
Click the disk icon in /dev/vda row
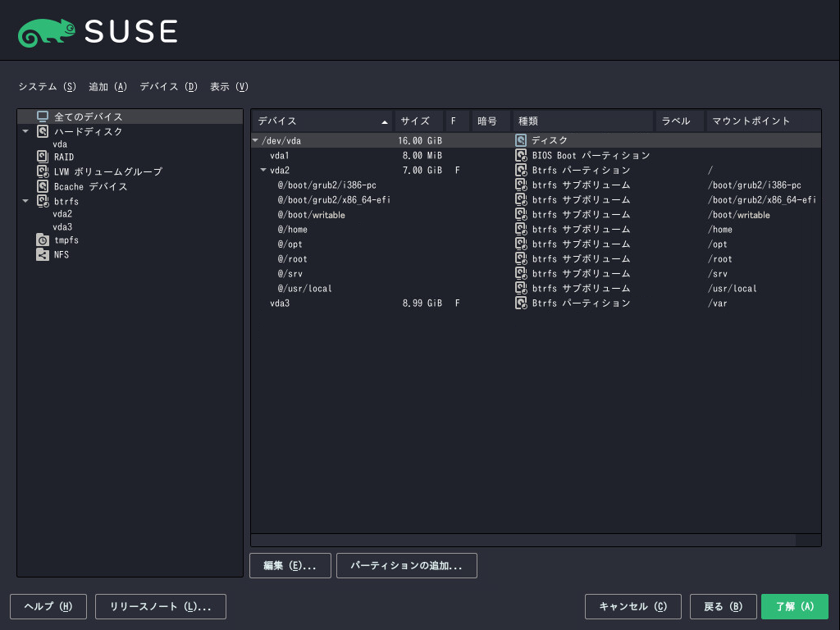pyautogui.click(x=520, y=140)
